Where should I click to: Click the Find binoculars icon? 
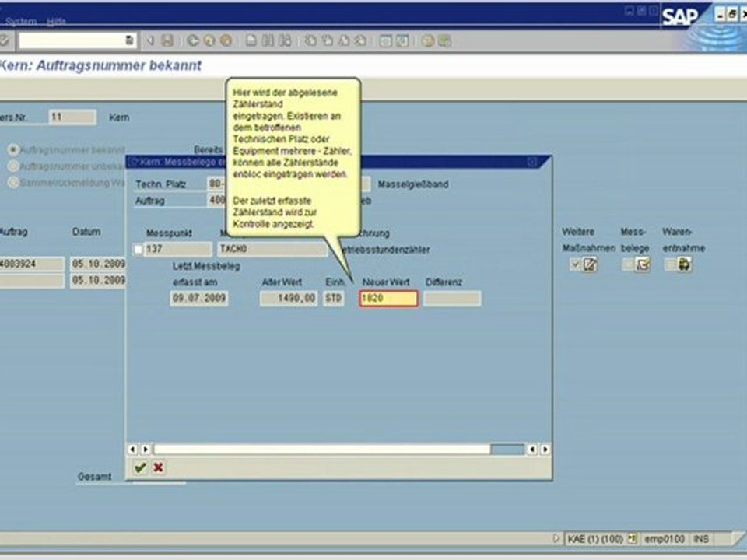click(268, 41)
